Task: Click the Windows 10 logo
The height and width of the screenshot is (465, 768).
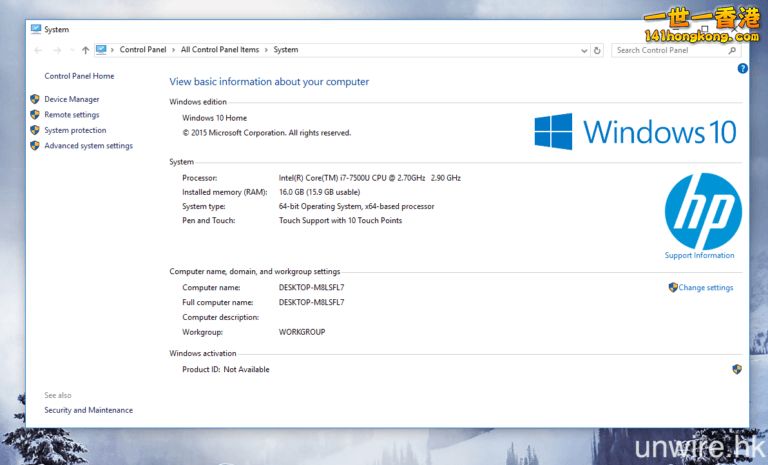Action: (635, 131)
